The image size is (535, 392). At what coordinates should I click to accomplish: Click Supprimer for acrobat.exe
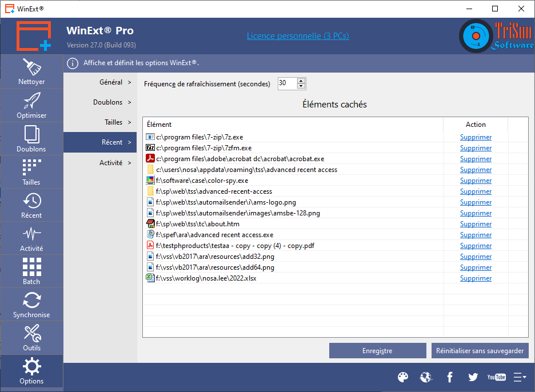[476, 159]
